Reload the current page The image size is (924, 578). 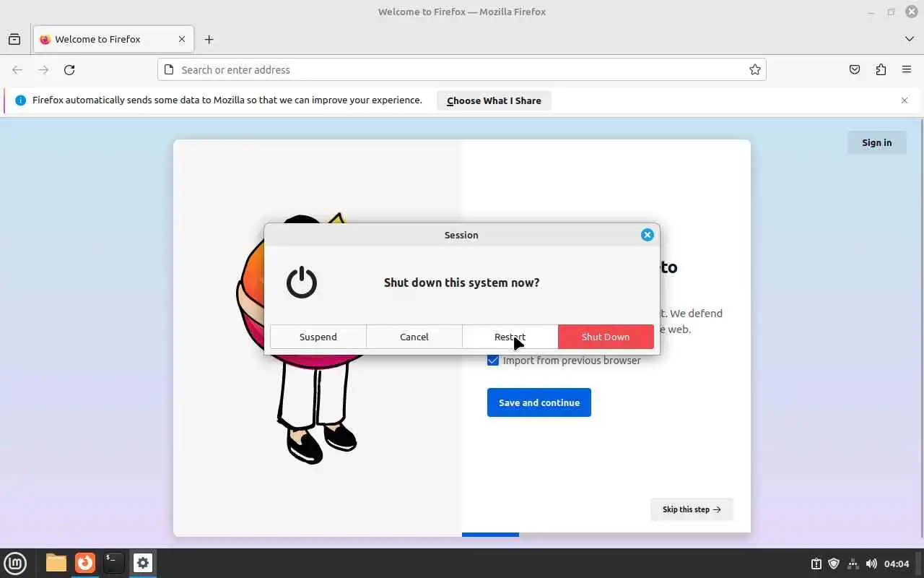click(69, 69)
